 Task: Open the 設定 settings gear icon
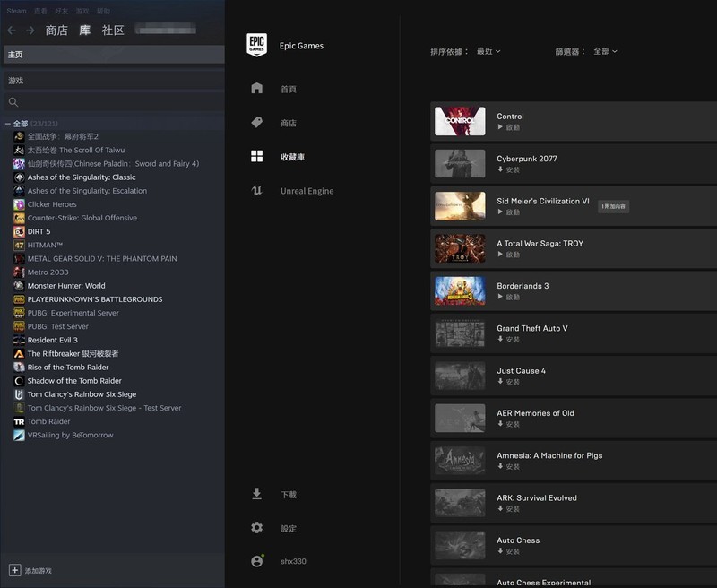(x=257, y=528)
